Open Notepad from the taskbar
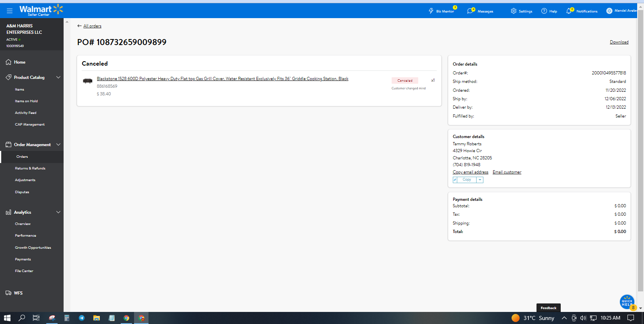Viewport: 644px width, 324px height. click(111, 318)
